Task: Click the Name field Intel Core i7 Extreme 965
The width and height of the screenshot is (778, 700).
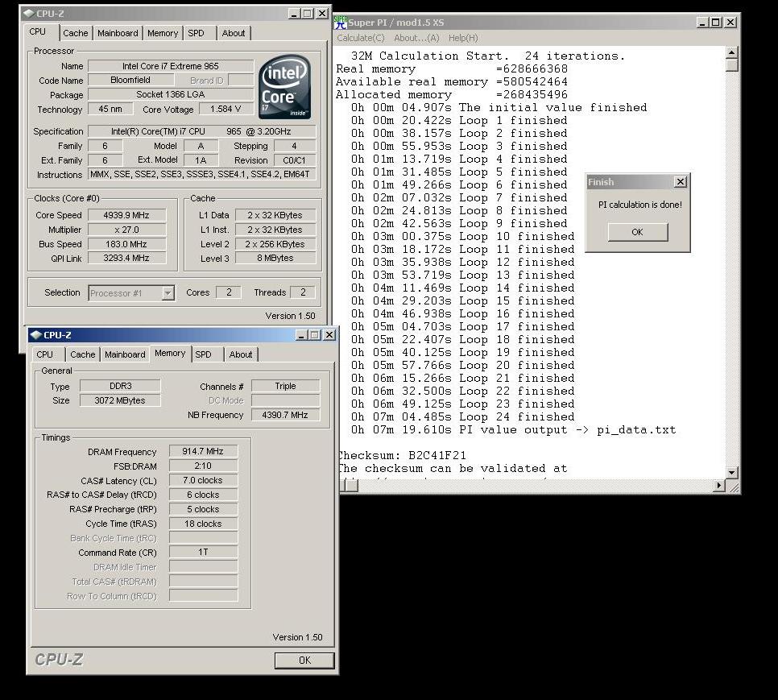Action: tap(171, 66)
